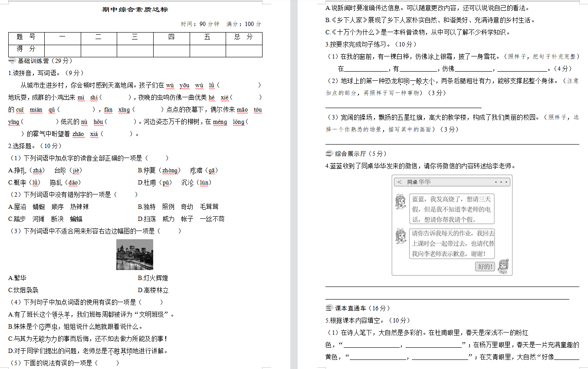Click the heading 课本直通车（16分）
The image size is (588, 369).
click(x=362, y=308)
